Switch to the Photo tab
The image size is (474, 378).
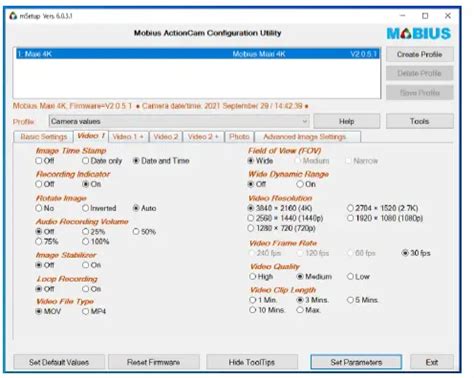239,137
